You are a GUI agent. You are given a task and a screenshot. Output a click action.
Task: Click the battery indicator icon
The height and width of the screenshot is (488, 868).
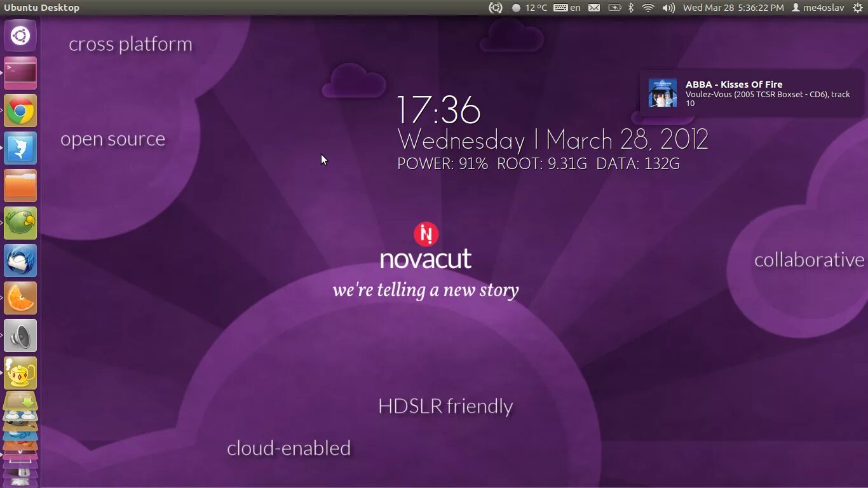(x=614, y=8)
